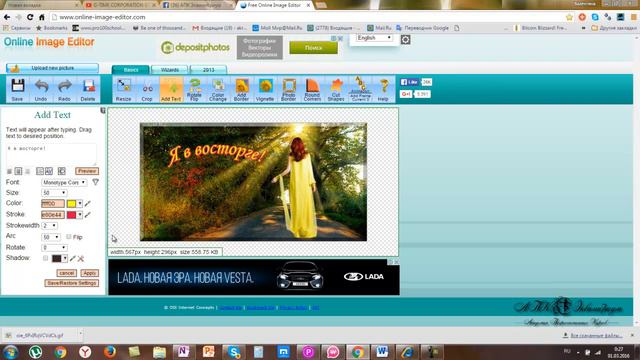Open the Size dropdown
Screen dimensions: 640x360
(x=54, y=193)
